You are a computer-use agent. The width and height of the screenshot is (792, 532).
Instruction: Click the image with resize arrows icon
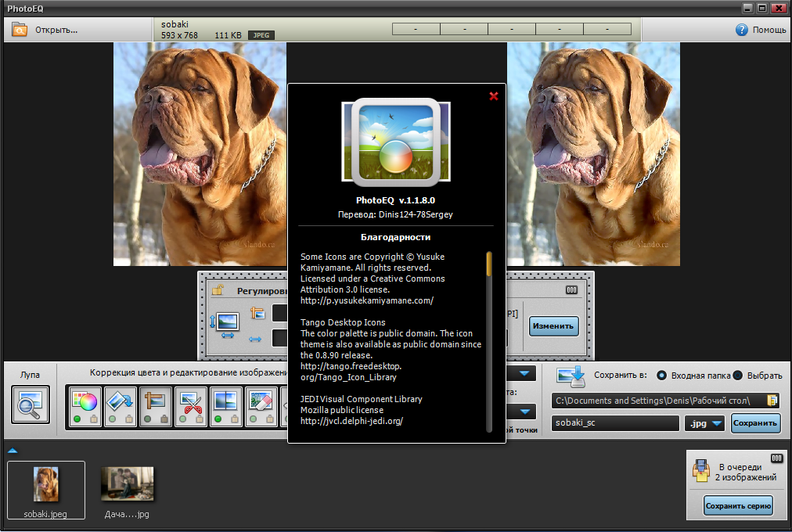click(x=225, y=325)
